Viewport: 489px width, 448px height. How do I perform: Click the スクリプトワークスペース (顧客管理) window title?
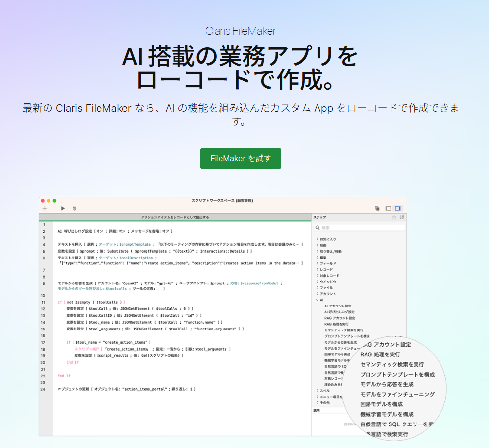coord(222,201)
